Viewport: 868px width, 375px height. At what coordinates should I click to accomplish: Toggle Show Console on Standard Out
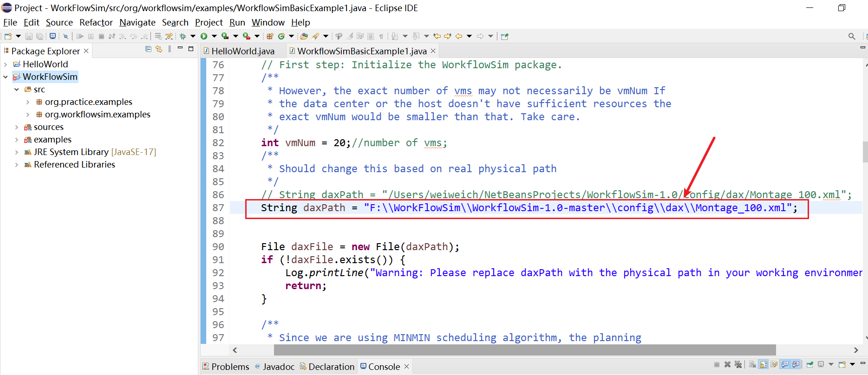785,364
